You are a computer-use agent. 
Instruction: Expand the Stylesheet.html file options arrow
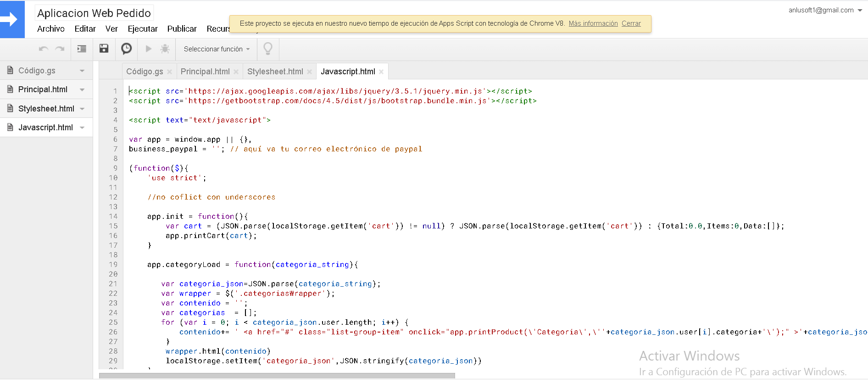point(82,109)
